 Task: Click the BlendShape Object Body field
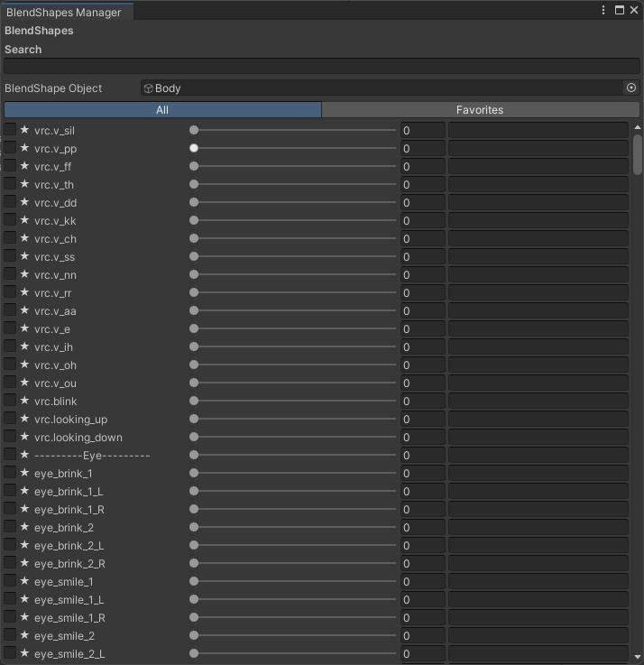[382, 88]
